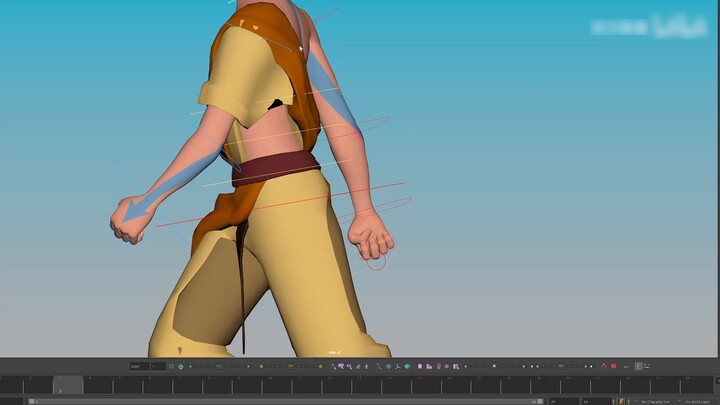
Task: Click the second numeric field in the toolbar
Action: point(157,366)
